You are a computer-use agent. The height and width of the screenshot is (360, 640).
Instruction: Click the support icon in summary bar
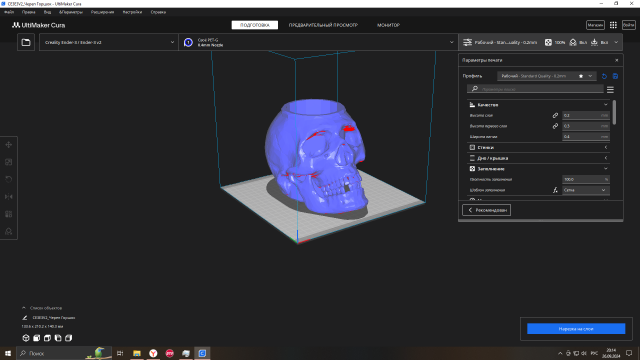pos(573,42)
